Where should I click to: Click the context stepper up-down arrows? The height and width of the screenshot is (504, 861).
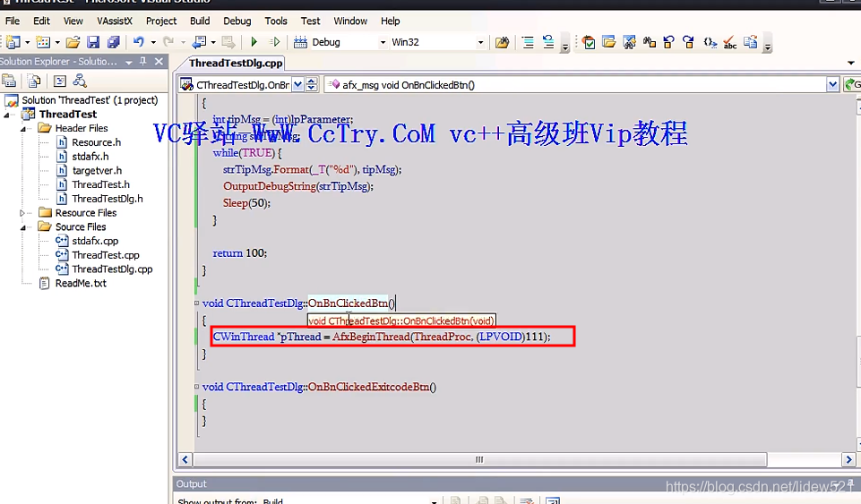(312, 84)
